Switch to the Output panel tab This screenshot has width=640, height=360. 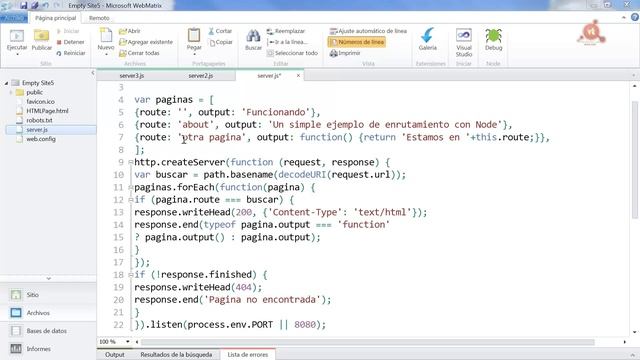click(115, 355)
